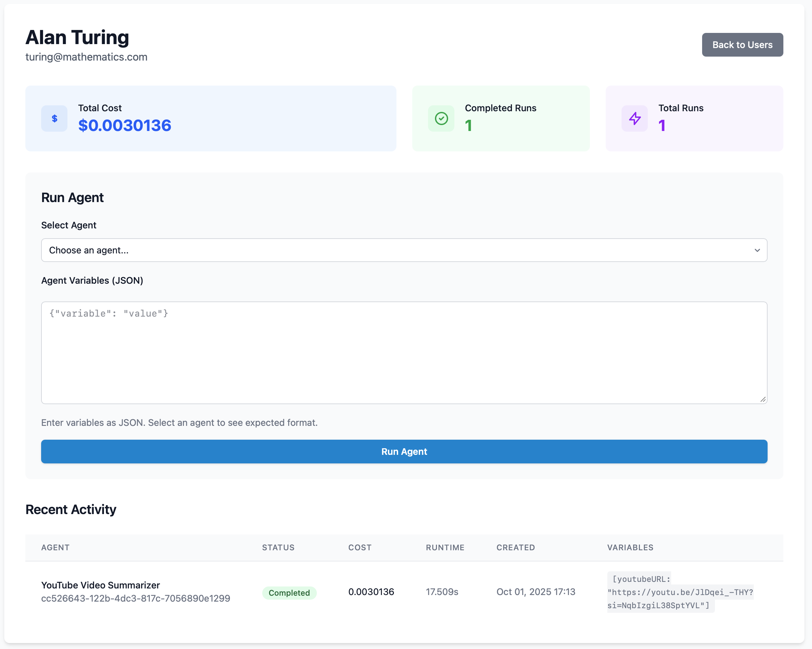The width and height of the screenshot is (812, 649).
Task: Click the textarea resize handle corner
Action: coord(763,399)
